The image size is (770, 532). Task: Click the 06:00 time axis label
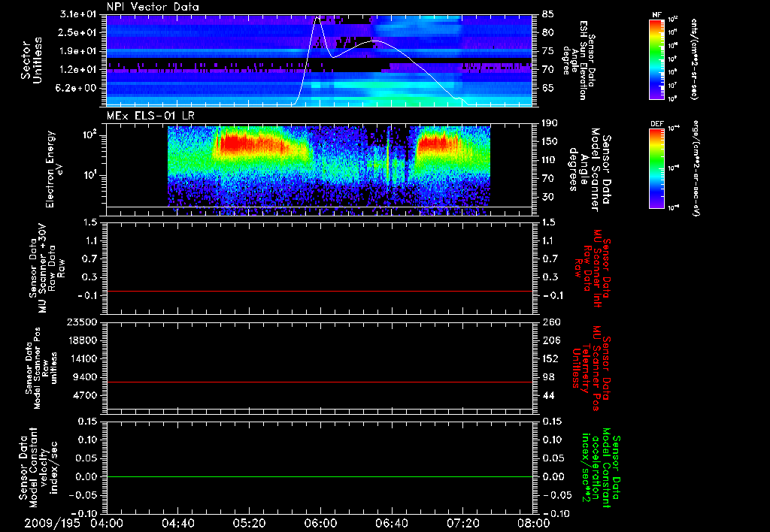click(x=320, y=524)
